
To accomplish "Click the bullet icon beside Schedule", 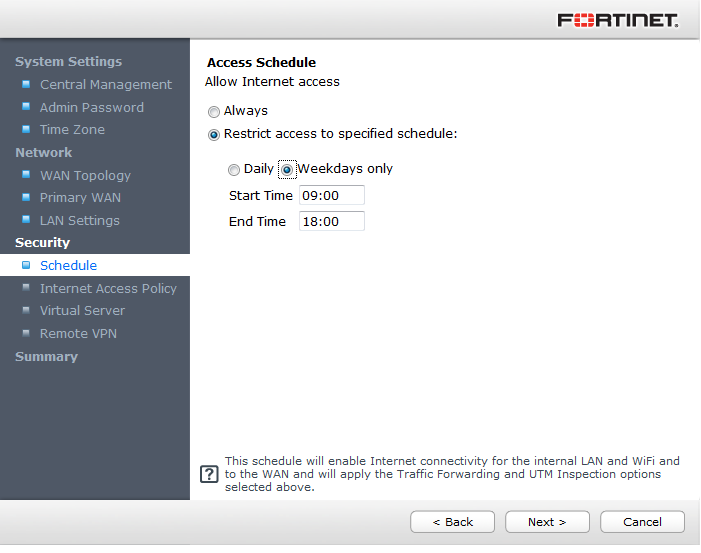I will (x=26, y=265).
